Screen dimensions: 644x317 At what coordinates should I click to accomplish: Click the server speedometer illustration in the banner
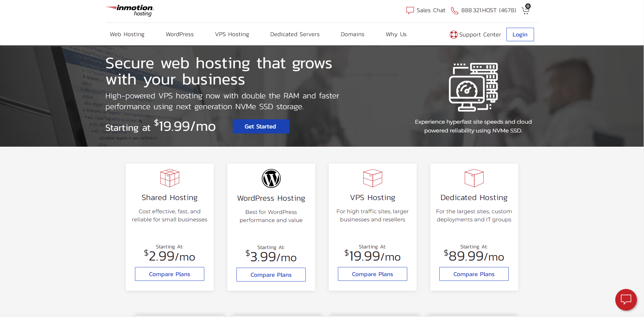point(473,87)
